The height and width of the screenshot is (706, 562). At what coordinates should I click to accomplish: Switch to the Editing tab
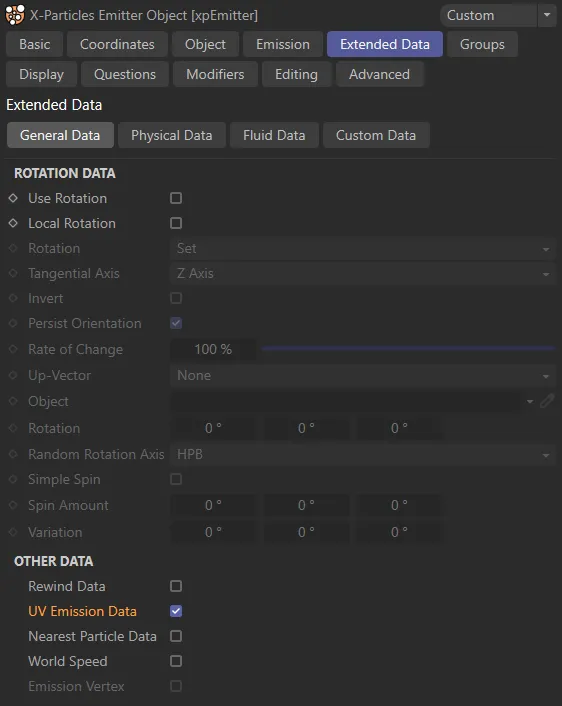(296, 74)
